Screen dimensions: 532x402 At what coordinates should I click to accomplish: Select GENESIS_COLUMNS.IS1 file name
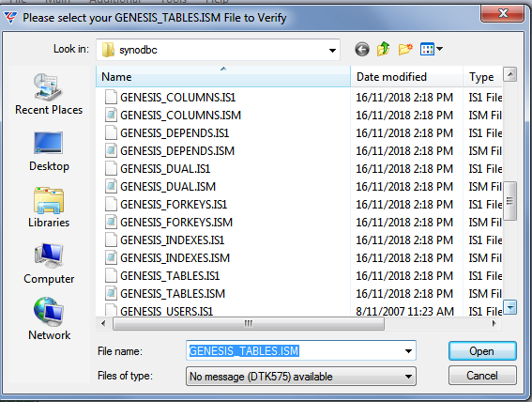point(177,98)
